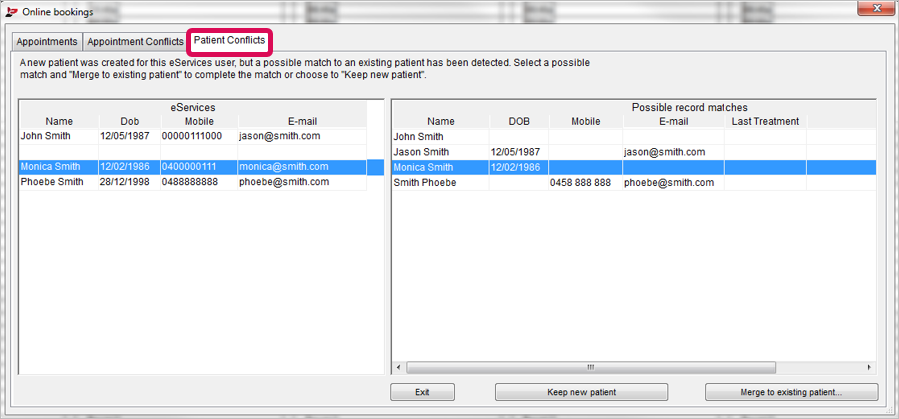Close the Online bookings window
Viewport: 899px width, 419px height.
pos(877,8)
